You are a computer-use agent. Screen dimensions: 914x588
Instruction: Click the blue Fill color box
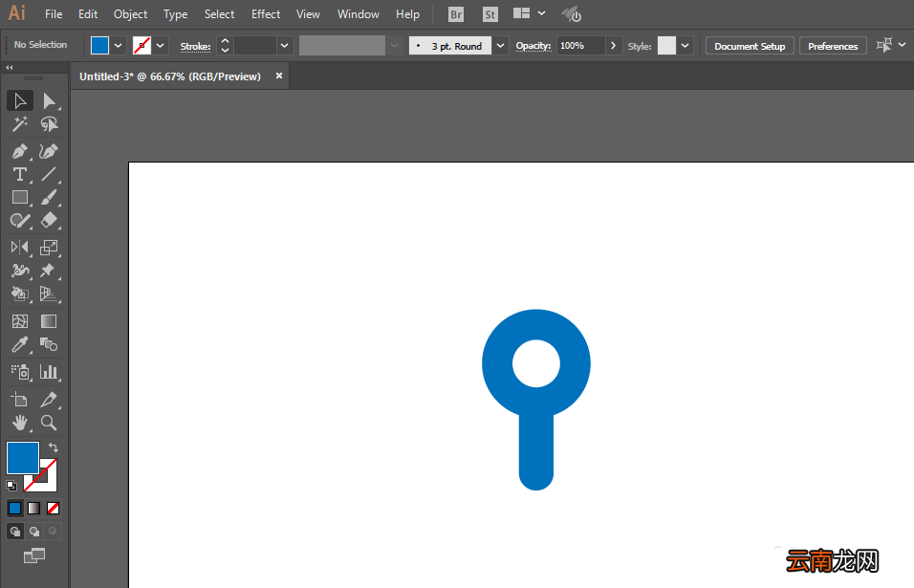[23, 458]
